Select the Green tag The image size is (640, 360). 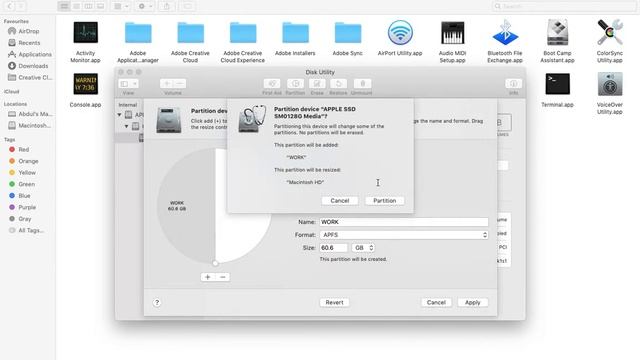(28, 184)
